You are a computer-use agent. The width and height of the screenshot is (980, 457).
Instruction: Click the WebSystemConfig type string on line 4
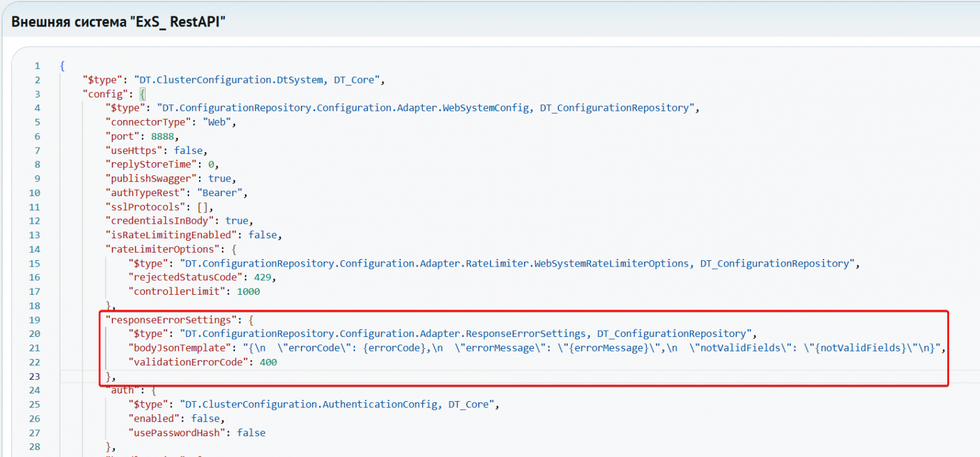(x=425, y=108)
